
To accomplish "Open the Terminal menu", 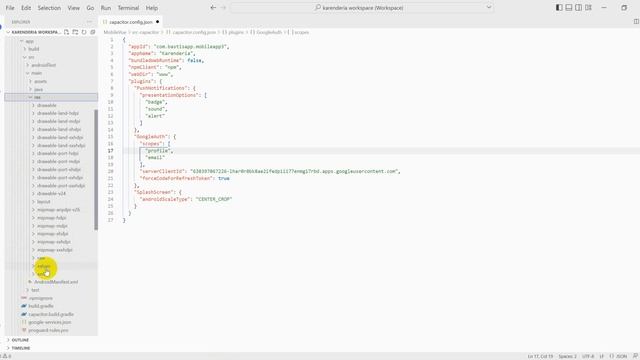I will (128, 8).
